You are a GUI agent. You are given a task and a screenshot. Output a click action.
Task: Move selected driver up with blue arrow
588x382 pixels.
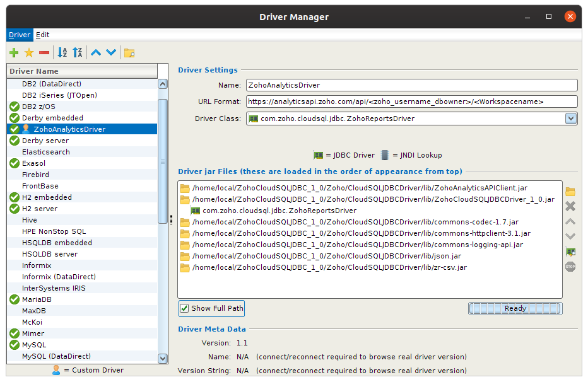pyautogui.click(x=96, y=53)
